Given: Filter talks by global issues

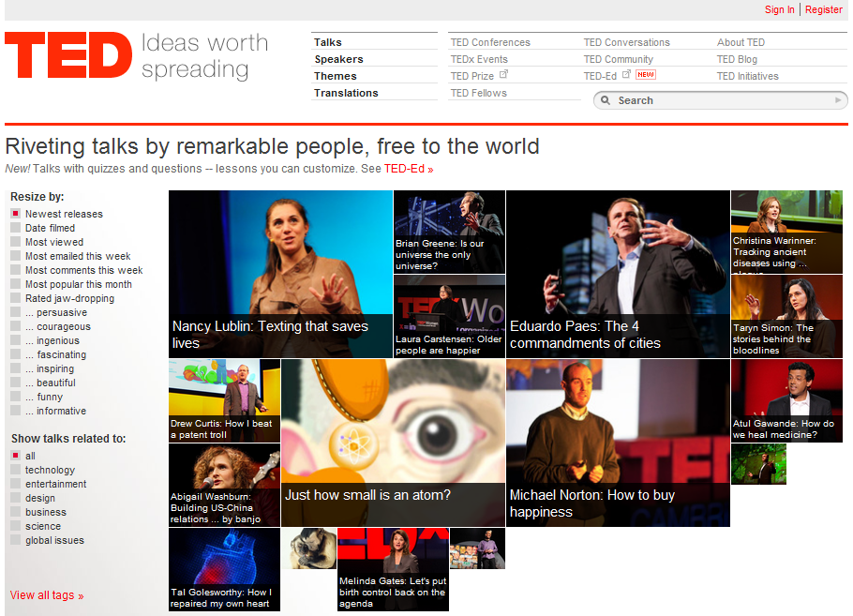Looking at the screenshot, I should (x=15, y=540).
